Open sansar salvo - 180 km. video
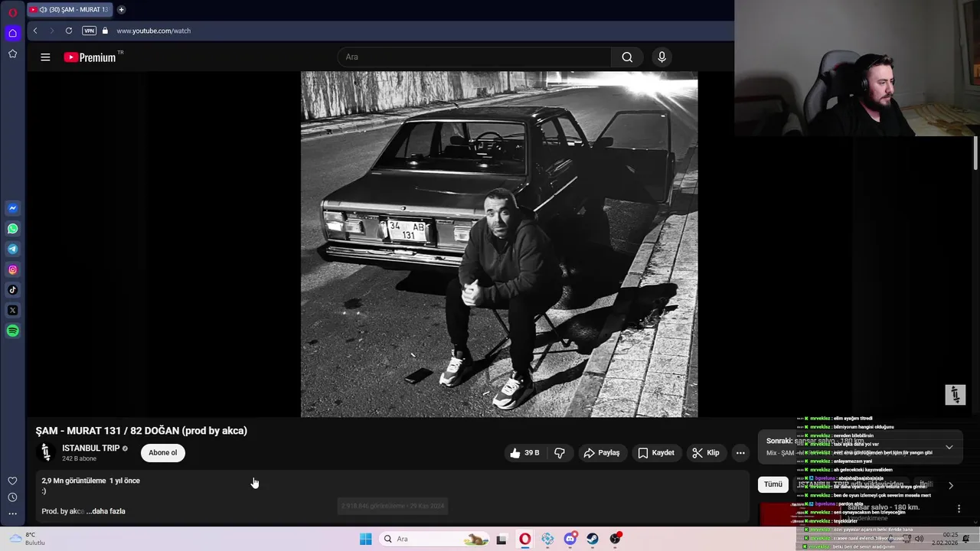Viewport: 980px width, 551px height. tap(884, 507)
